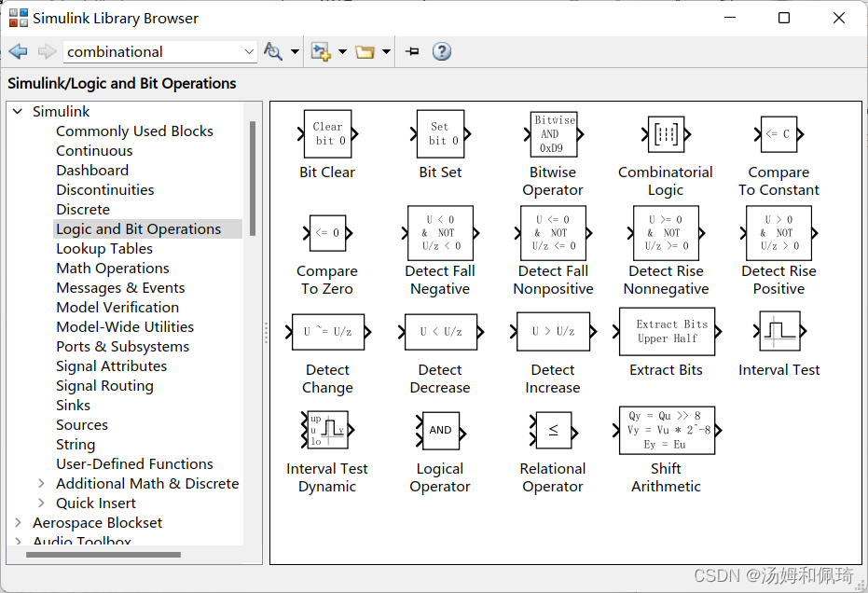Screen dimensions: 868x593
Task: Expand the Aerospace Blockset node
Action: click(19, 523)
